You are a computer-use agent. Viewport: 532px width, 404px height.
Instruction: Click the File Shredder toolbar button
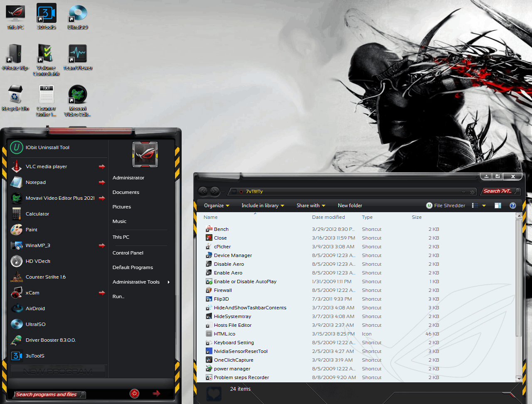pyautogui.click(x=446, y=206)
